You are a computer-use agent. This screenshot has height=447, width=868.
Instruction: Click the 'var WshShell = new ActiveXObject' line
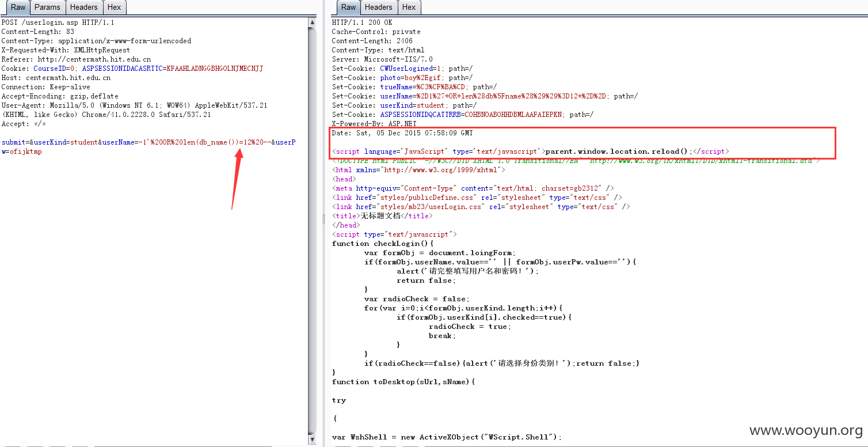click(x=447, y=437)
